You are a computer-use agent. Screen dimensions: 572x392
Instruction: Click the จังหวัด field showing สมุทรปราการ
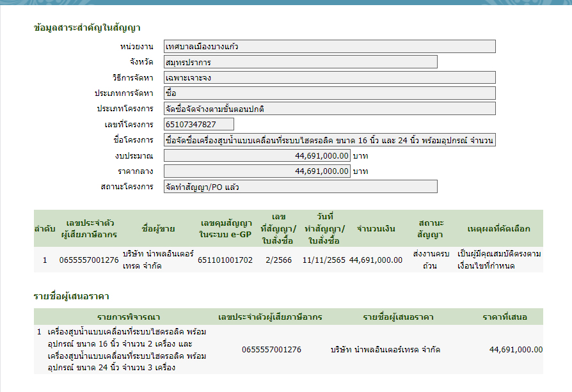(300, 62)
